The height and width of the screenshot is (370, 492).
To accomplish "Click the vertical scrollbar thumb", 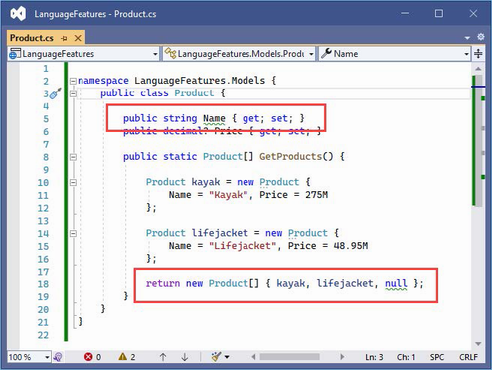I will pos(479,140).
